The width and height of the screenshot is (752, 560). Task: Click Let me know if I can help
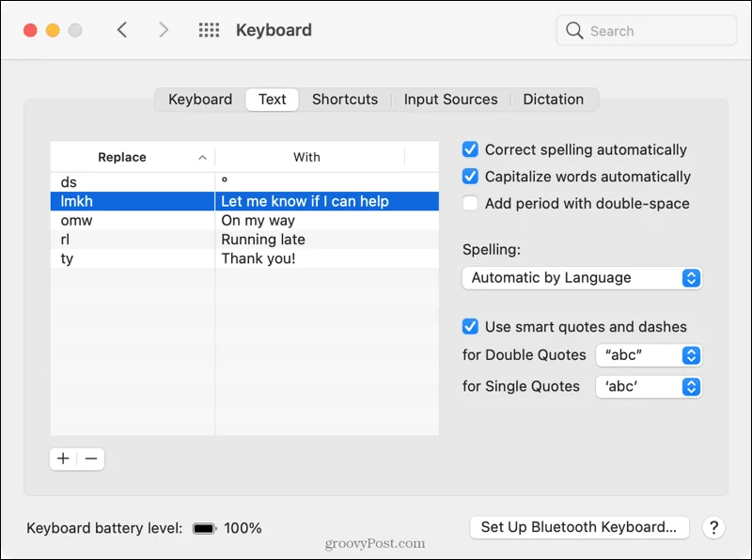coord(305,201)
